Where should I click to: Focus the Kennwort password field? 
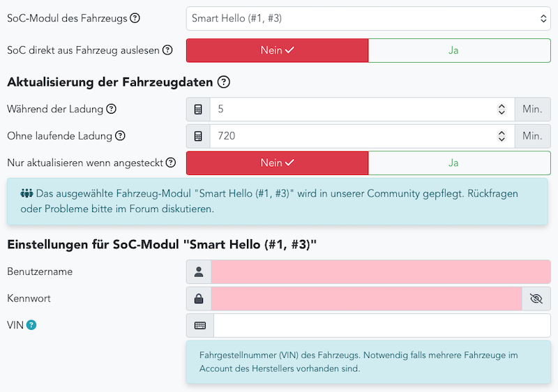(366, 299)
